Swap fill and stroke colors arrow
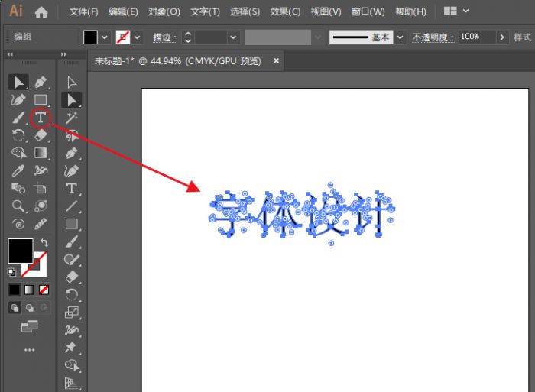 coord(44,242)
